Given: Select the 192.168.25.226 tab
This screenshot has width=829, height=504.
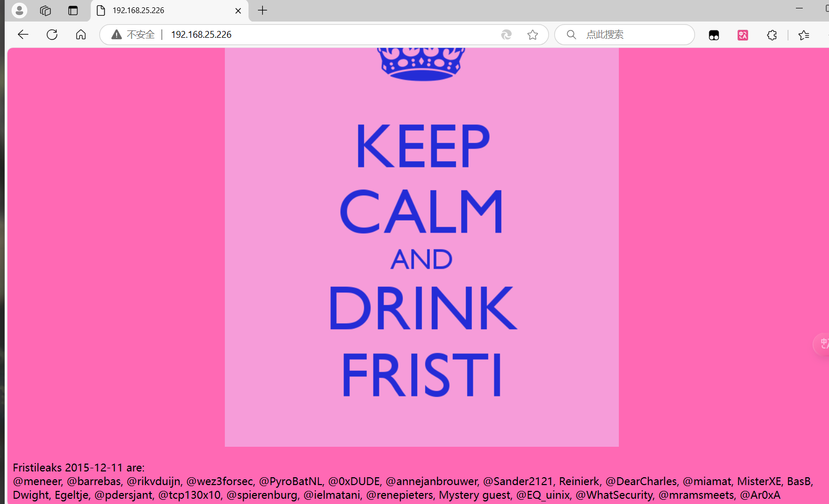Looking at the screenshot, I should 169,10.
